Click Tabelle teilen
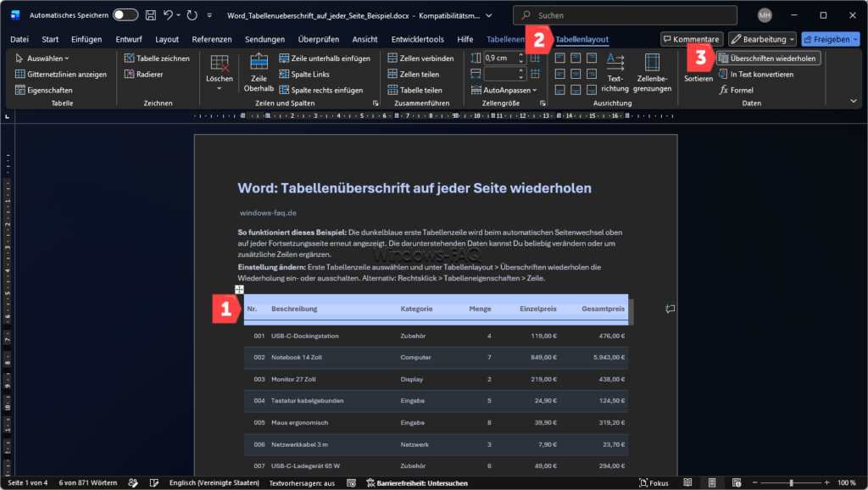 click(x=415, y=90)
